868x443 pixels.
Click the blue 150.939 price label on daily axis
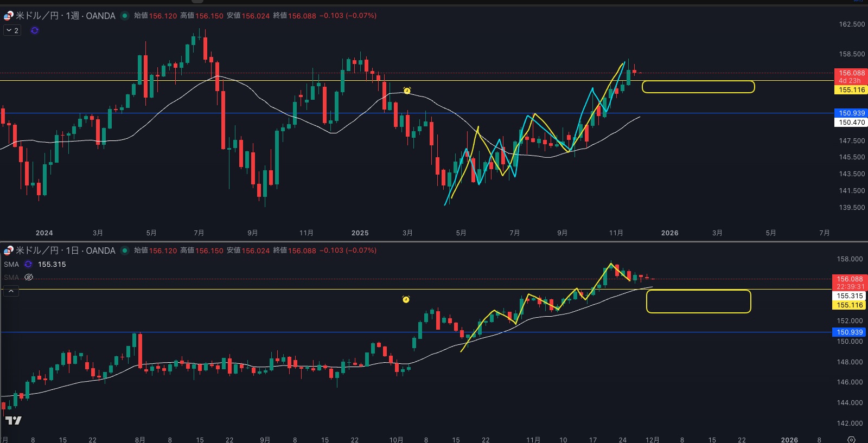click(x=849, y=332)
